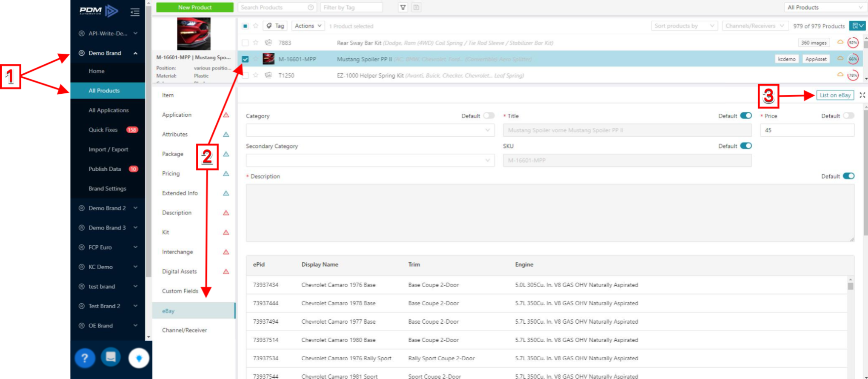Open the Channels/Receivers dropdown
The image size is (868, 379).
755,26
